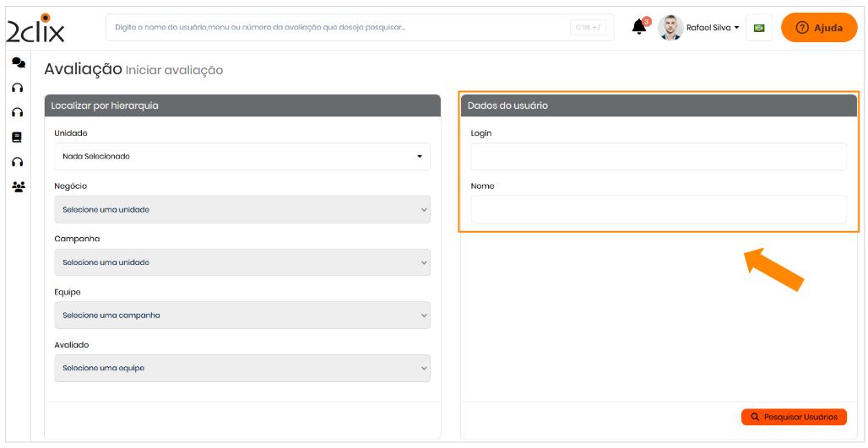Open the Unidade 'Nada Selecionado' dropdown
This screenshot has width=868, height=448.
241,156
